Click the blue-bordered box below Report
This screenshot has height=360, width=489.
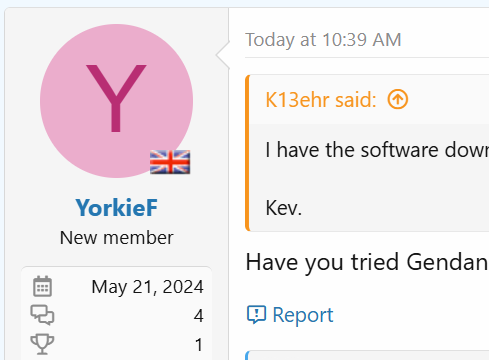click(x=367, y=355)
